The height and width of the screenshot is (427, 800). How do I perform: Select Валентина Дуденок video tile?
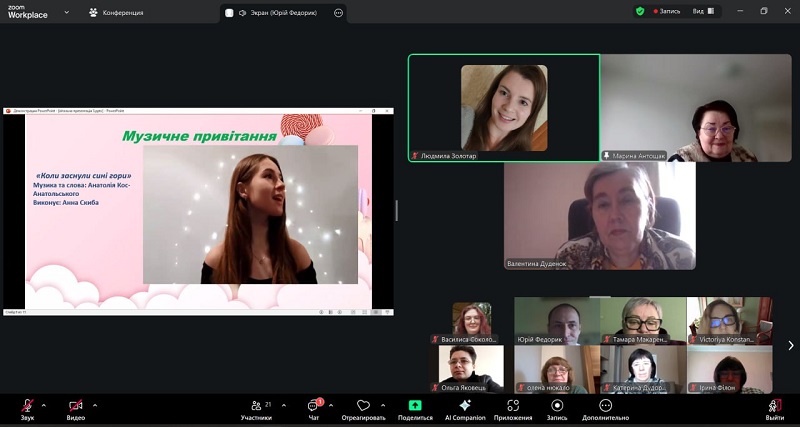[x=599, y=217]
